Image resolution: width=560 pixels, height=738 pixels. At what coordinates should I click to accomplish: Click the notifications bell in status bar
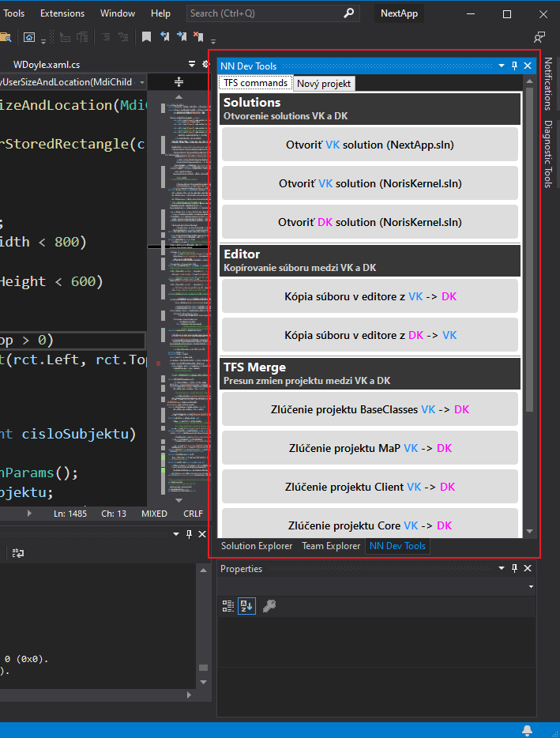point(527,729)
